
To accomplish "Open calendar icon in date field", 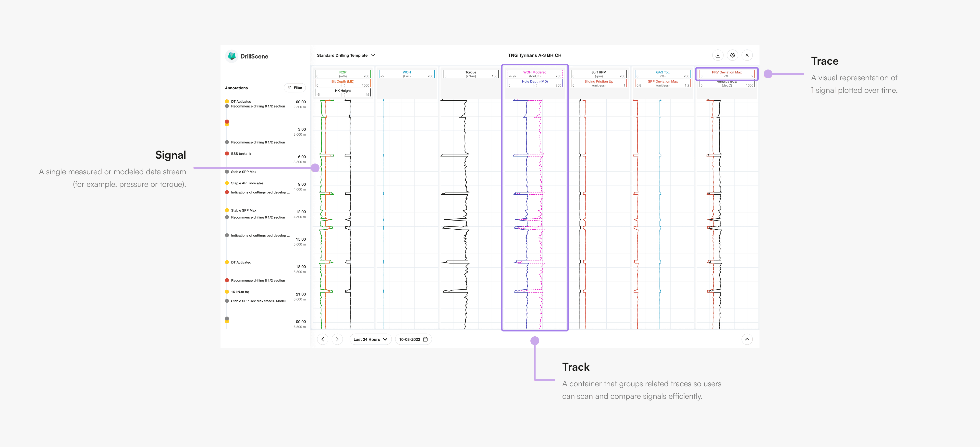I will coord(425,339).
